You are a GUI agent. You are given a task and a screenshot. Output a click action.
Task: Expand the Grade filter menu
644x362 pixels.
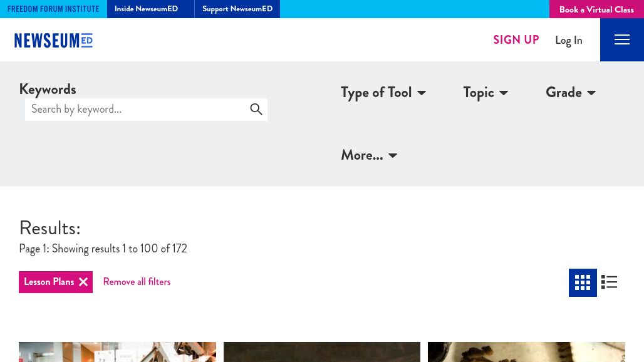[x=570, y=93]
